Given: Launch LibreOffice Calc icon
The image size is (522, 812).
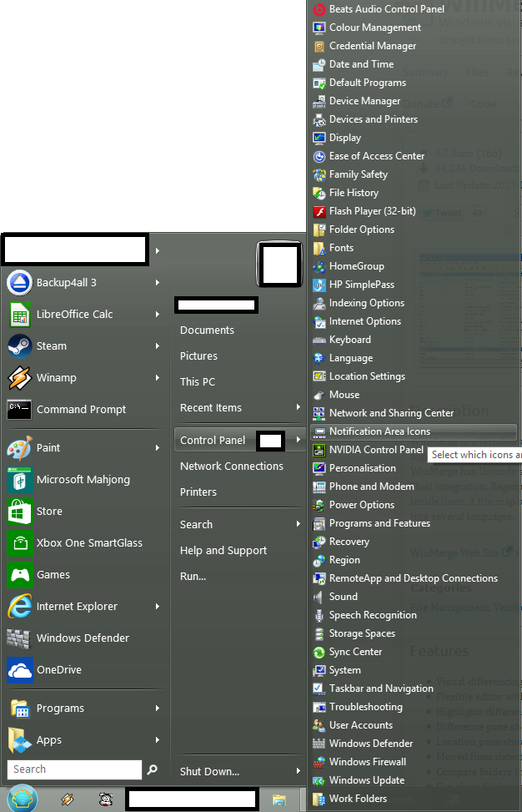Looking at the screenshot, I should pyautogui.click(x=20, y=315).
